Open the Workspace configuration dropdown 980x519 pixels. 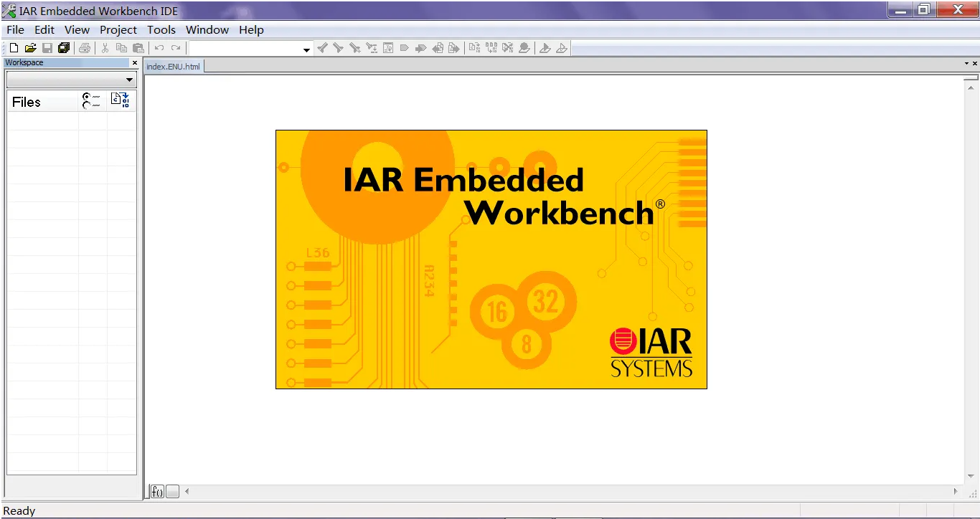pos(129,80)
